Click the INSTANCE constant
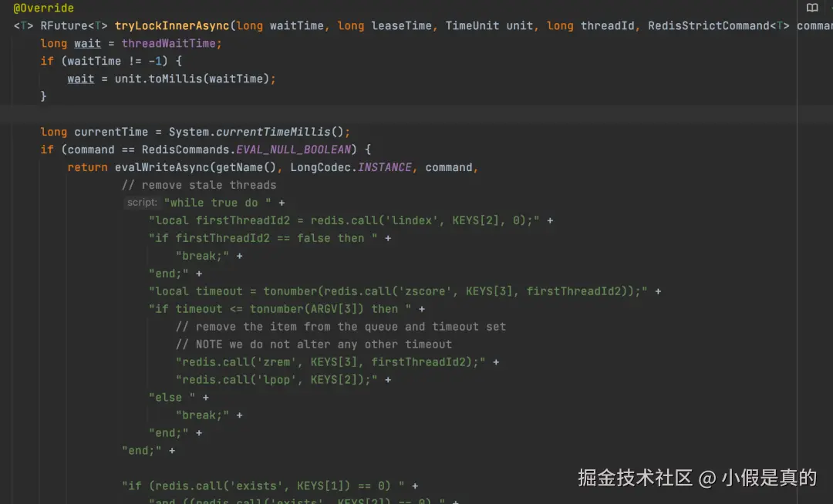The width and height of the screenshot is (833, 504). pyautogui.click(x=384, y=167)
